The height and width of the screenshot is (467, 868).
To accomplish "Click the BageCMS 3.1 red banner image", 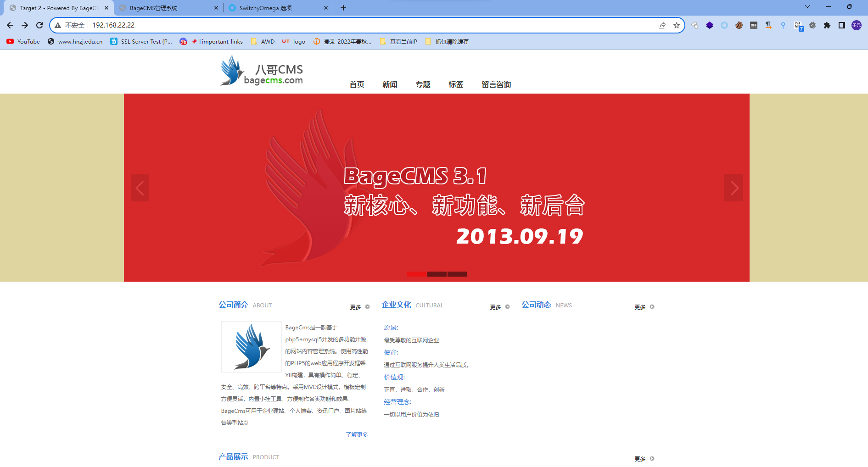I will pos(437,188).
